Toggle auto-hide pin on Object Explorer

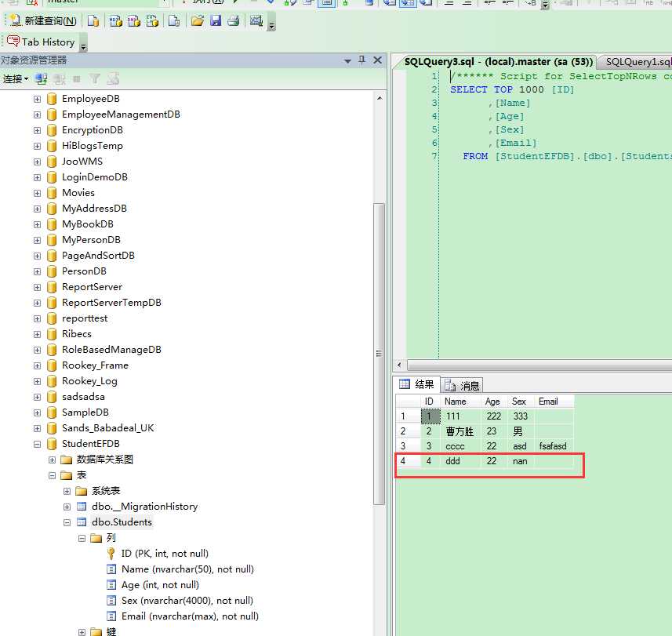362,60
